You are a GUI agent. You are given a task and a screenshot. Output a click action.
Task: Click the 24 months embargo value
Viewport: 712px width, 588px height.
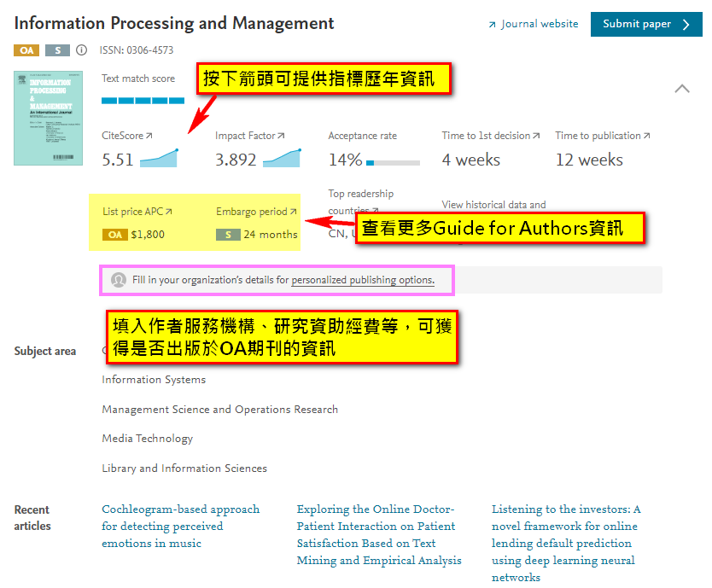tap(271, 235)
